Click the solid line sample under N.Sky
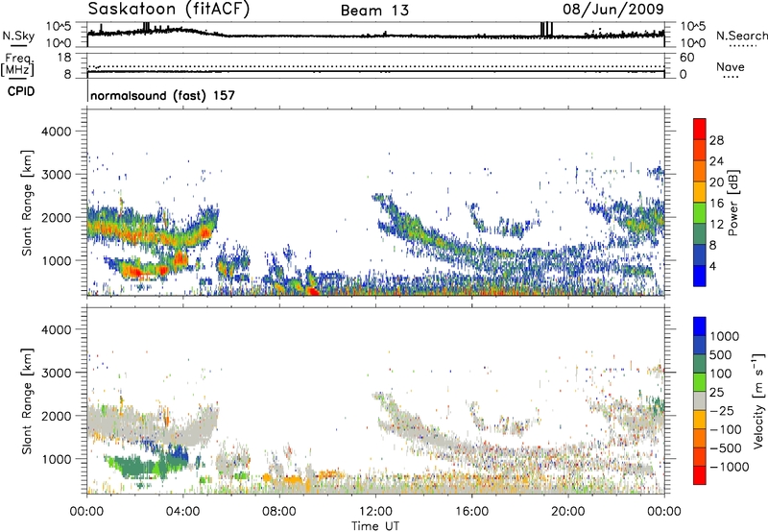The image size is (768, 532). tap(18, 46)
